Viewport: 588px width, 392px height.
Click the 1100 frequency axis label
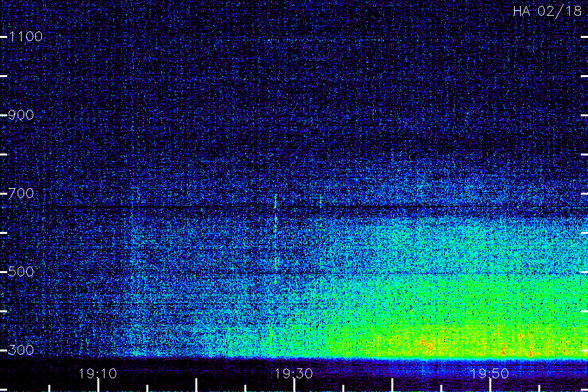pos(25,37)
